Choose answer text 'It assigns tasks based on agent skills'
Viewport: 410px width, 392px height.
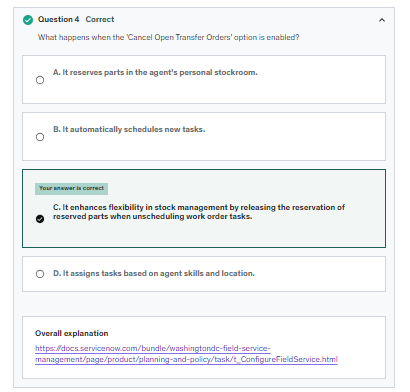point(154,273)
